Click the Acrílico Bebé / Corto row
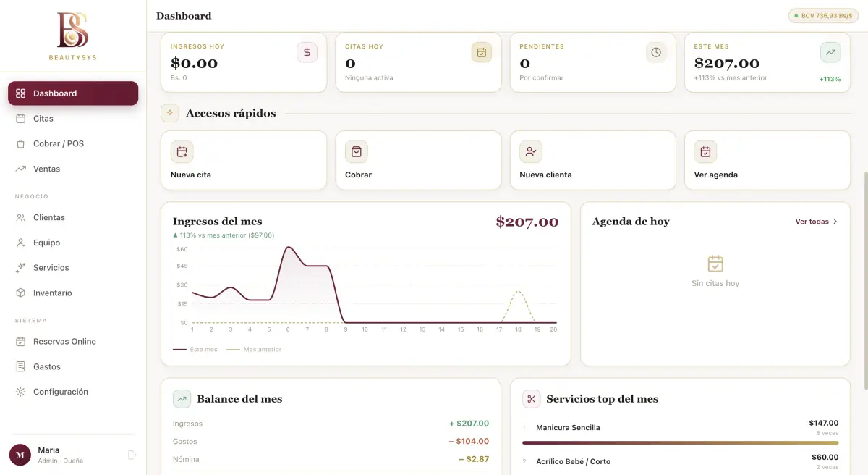868x475 pixels. click(680, 461)
